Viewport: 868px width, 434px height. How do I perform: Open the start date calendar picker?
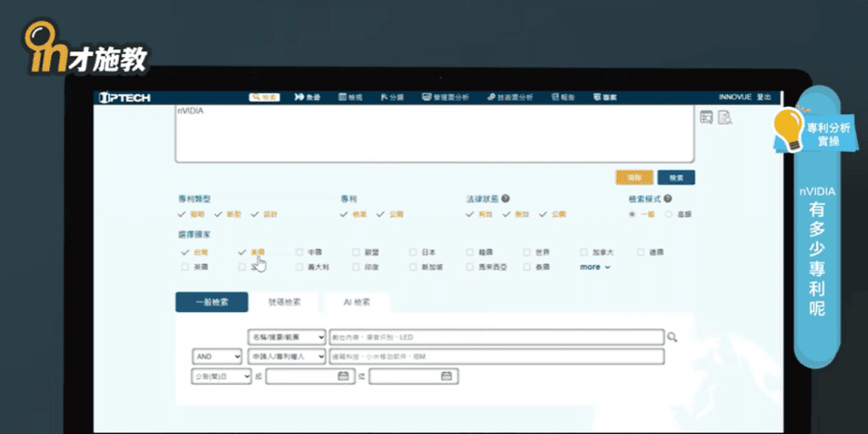(343, 376)
